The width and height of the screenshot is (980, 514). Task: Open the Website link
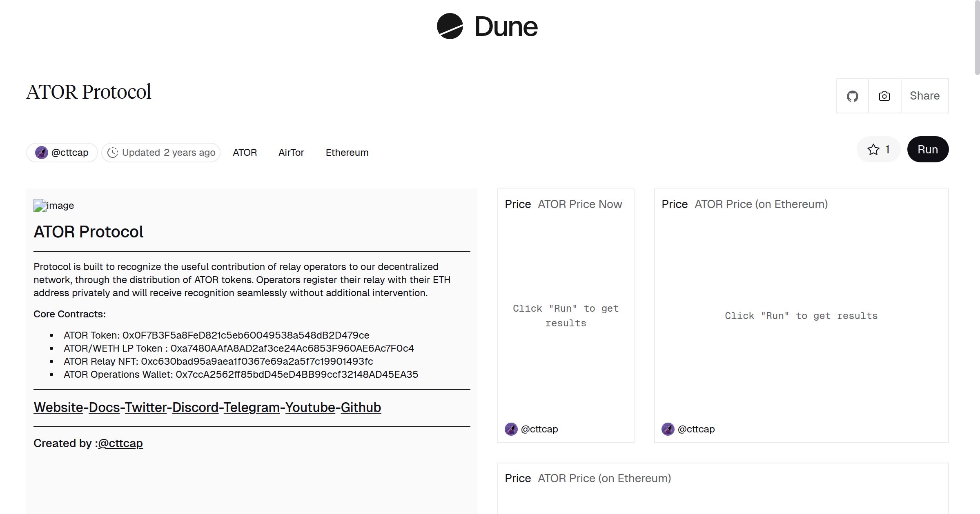pyautogui.click(x=58, y=408)
